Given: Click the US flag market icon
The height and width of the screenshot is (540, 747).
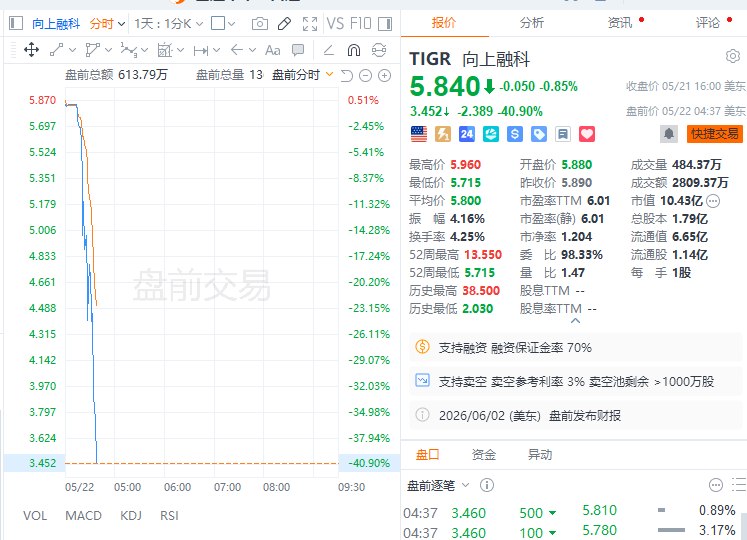Looking at the screenshot, I should pos(419,134).
